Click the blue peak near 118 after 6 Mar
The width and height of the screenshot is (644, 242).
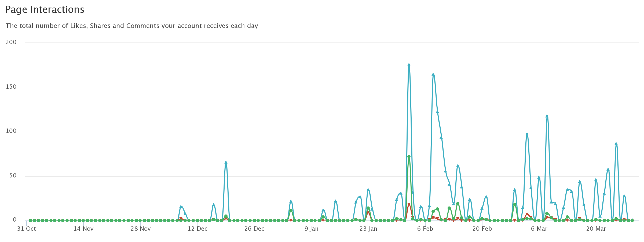pyautogui.click(x=547, y=116)
